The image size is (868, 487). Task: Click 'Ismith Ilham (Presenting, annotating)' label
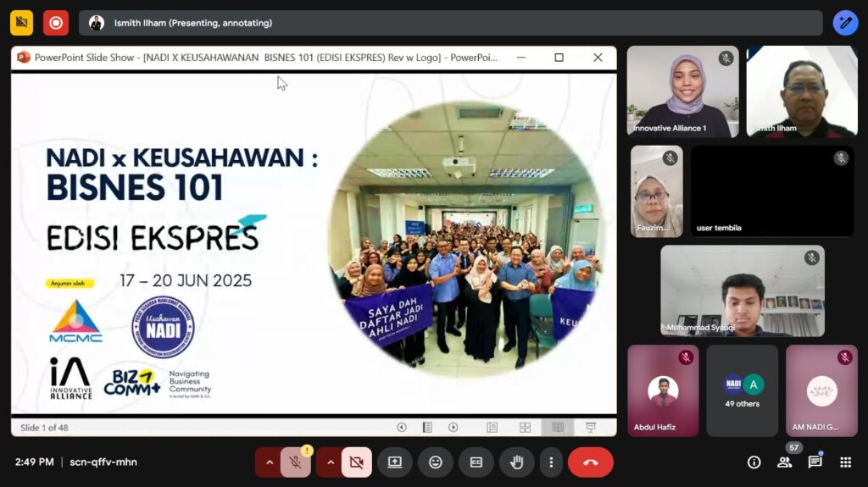193,23
